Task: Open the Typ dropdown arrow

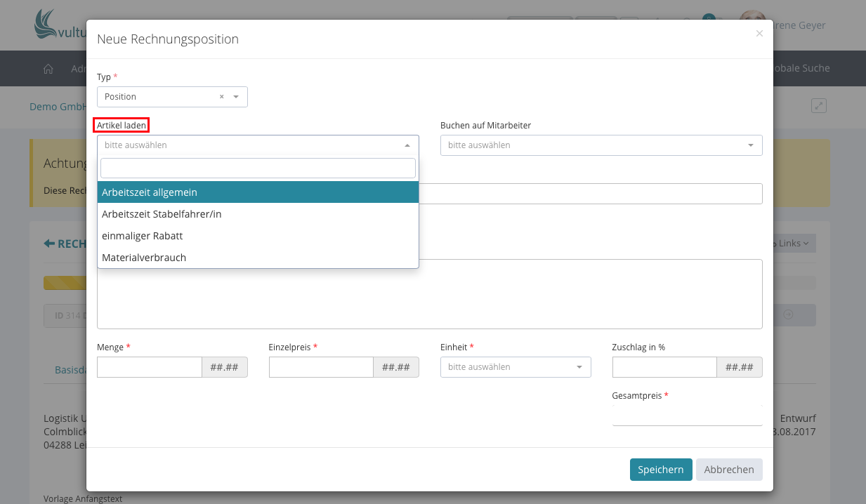Action: (x=236, y=97)
